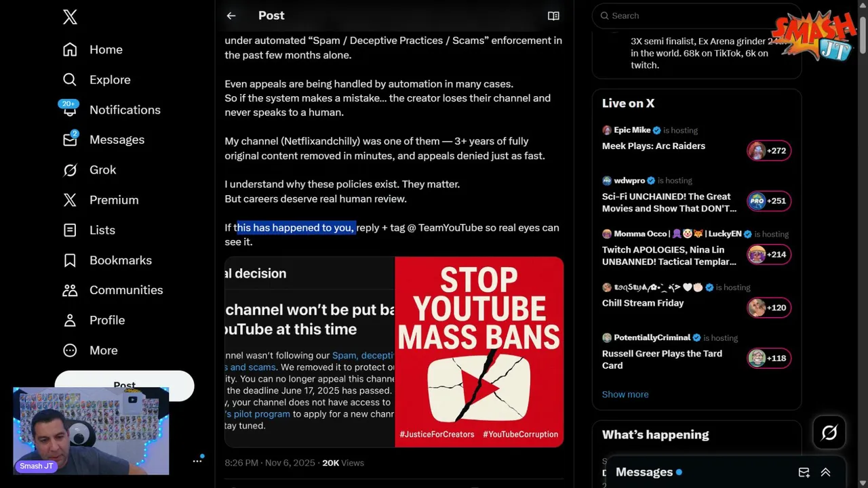The height and width of the screenshot is (488, 868).
Task: Expand the Messages drawer chevron
Action: tap(825, 472)
